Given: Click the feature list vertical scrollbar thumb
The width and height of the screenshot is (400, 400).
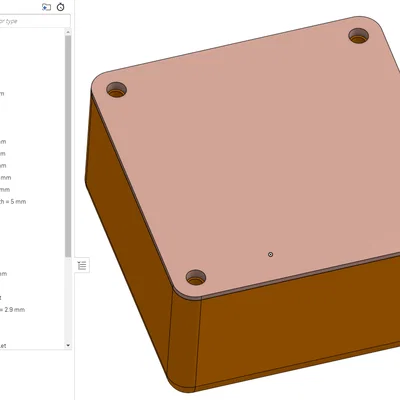Looking at the screenshot, I should (x=68, y=146).
